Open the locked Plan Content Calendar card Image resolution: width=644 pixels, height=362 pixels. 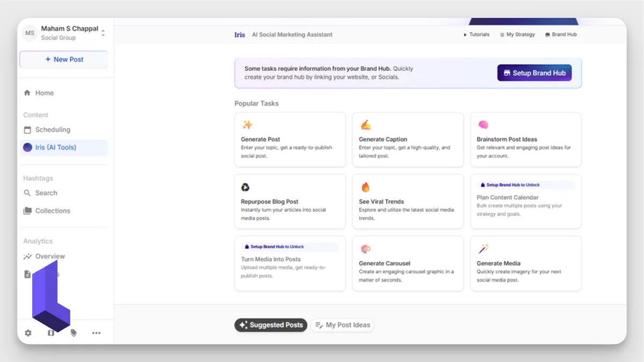[x=525, y=202]
